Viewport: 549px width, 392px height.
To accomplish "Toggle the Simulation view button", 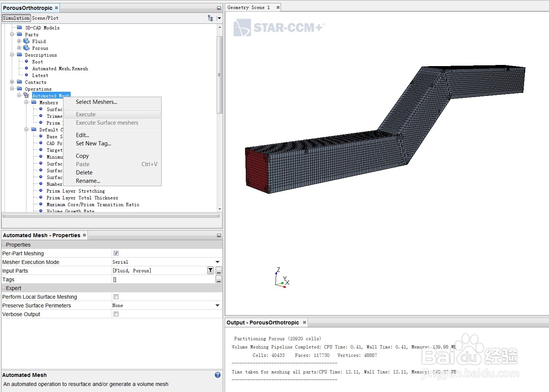I will click(16, 18).
